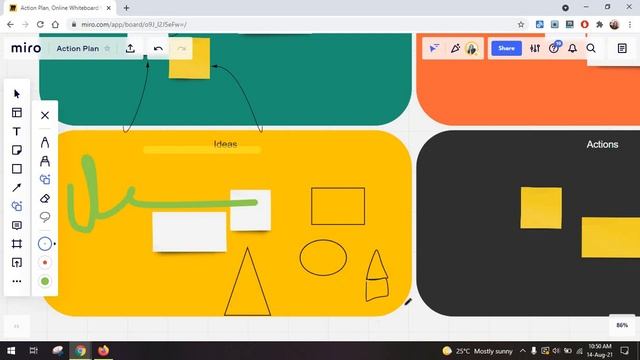The image size is (640, 360).
Task: Select the Text tool
Action: tap(17, 131)
